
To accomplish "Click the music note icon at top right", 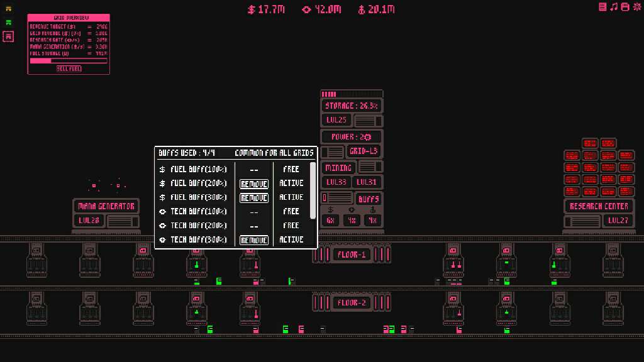I will pyautogui.click(x=614, y=7).
